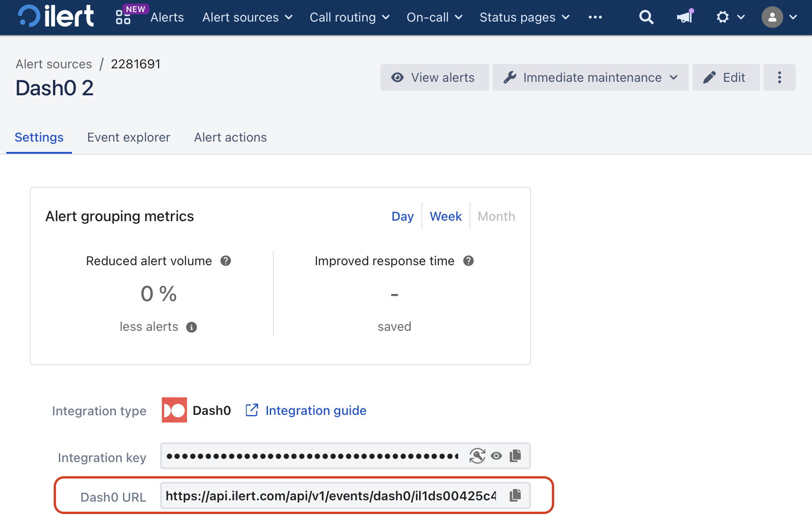Open search with the magnifier icon

point(646,17)
